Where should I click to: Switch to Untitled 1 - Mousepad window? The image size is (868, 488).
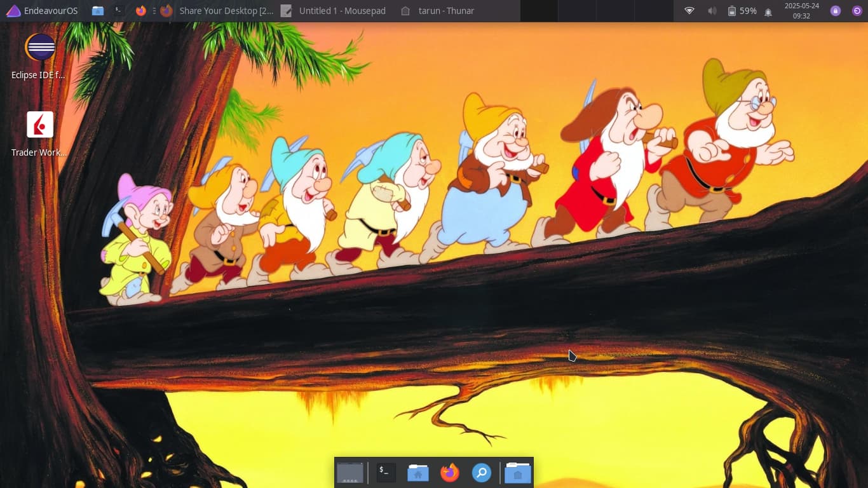334,11
